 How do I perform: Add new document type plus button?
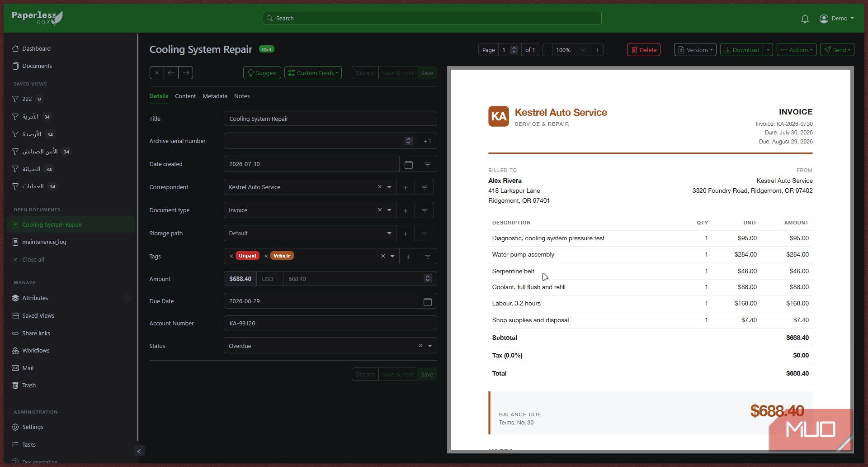406,210
